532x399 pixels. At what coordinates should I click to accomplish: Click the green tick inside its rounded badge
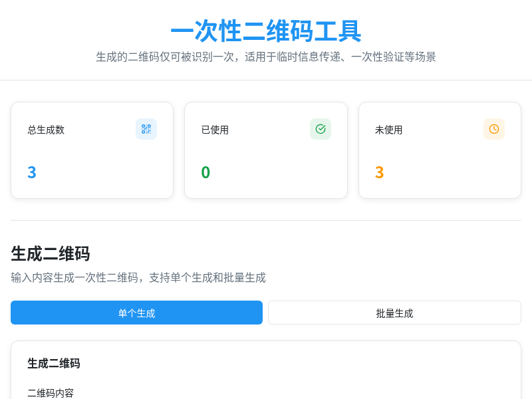coord(321,129)
